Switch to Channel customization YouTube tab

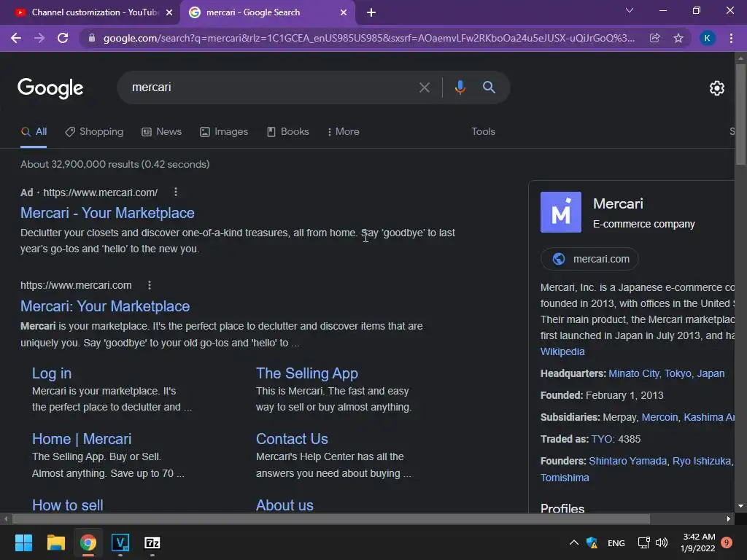click(x=90, y=13)
